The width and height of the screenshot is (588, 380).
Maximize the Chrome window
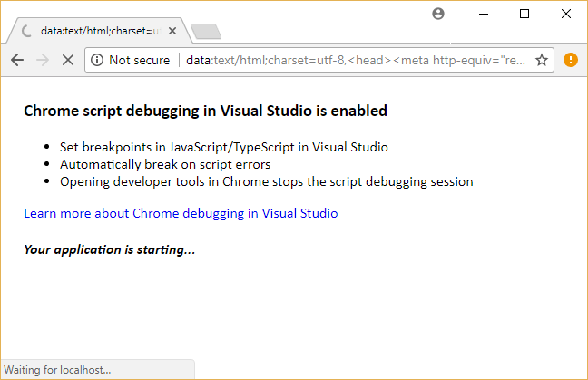[524, 14]
